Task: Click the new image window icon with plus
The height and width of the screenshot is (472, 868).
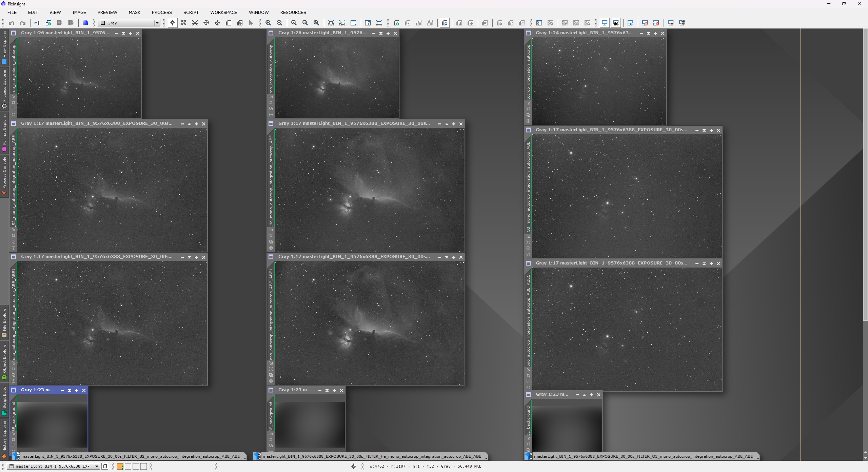Action: (48, 23)
